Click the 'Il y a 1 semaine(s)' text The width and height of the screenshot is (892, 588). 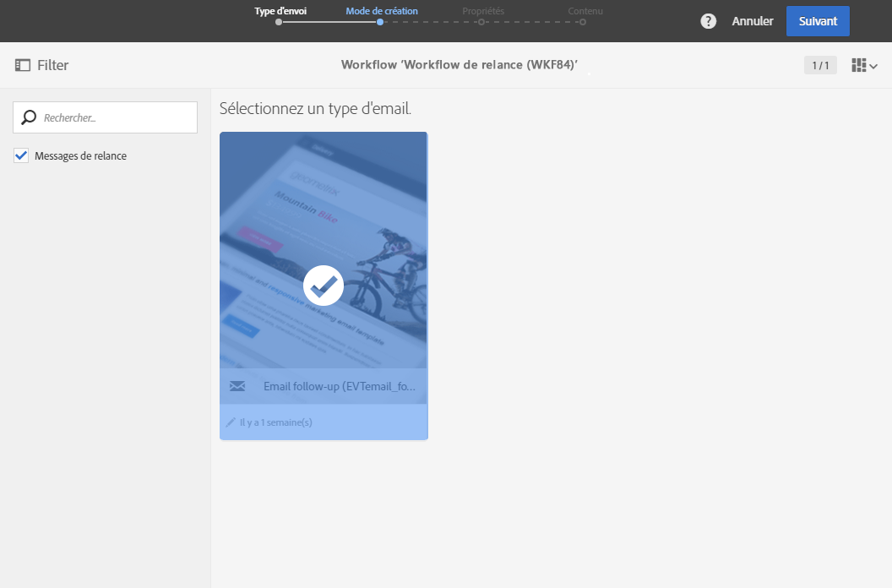pyautogui.click(x=276, y=422)
